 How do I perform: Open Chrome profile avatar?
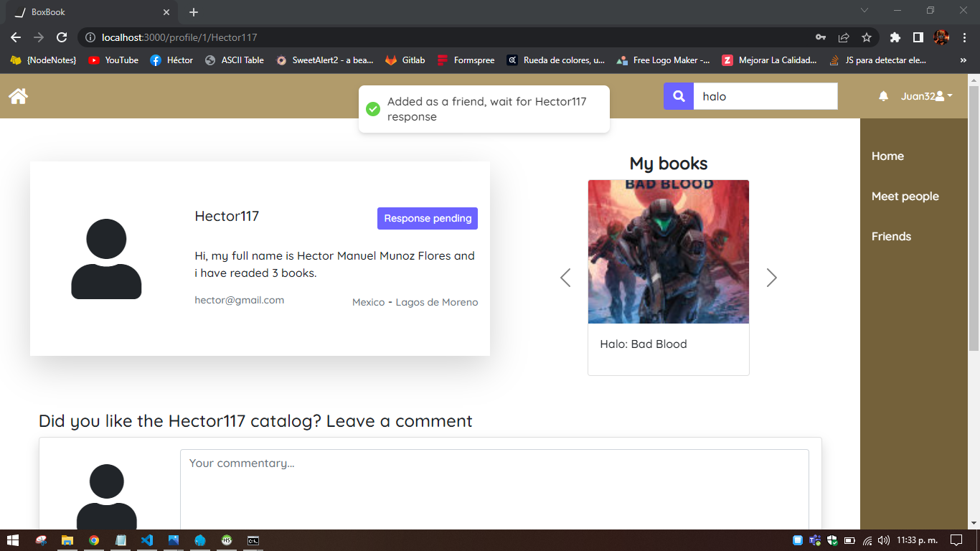941,37
